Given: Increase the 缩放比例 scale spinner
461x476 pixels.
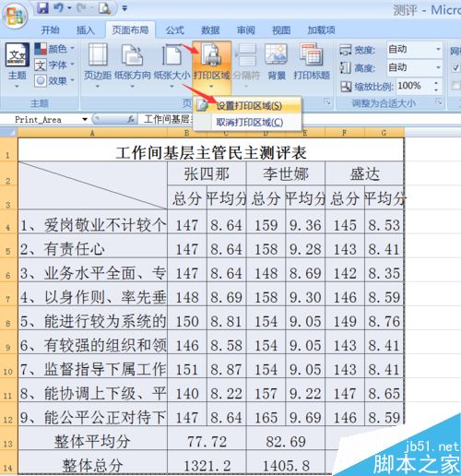Looking at the screenshot, I should click(436, 83).
